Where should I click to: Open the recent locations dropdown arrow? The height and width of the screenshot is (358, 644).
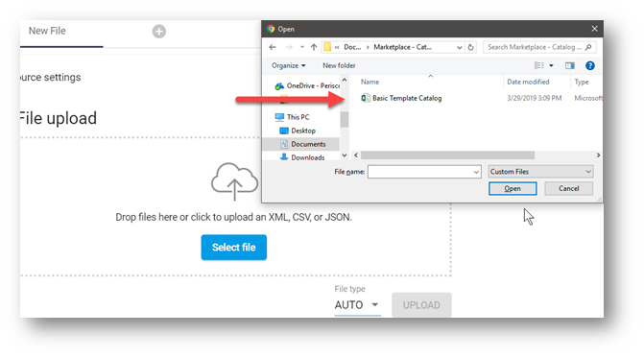pos(302,47)
